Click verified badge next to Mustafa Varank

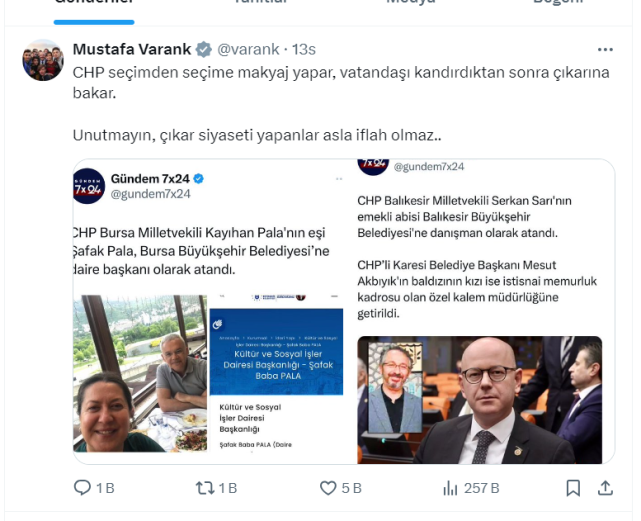pyautogui.click(x=204, y=49)
